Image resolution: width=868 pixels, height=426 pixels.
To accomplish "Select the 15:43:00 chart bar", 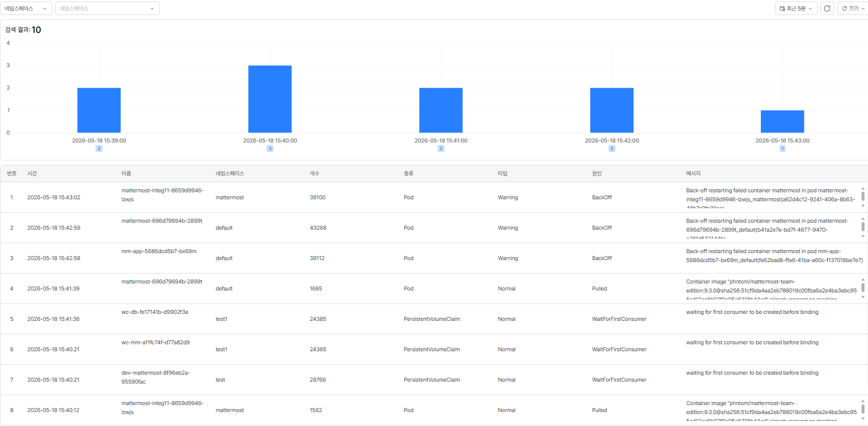I will tap(782, 122).
